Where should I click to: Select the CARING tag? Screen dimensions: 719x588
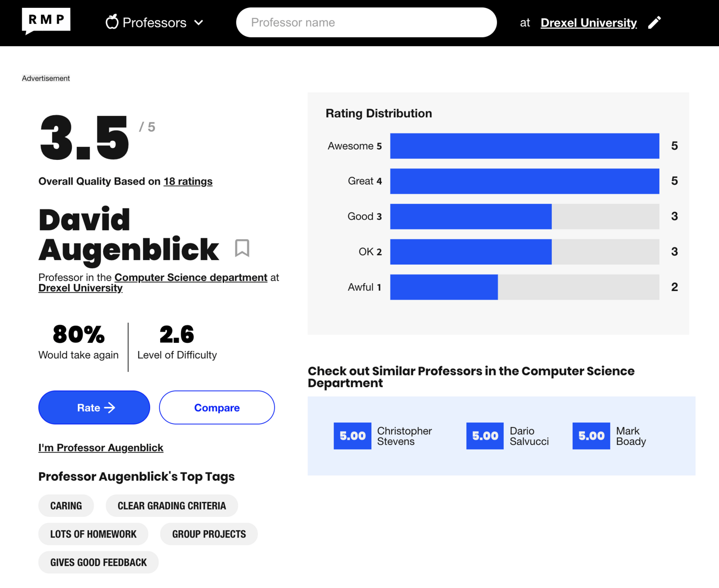point(66,506)
